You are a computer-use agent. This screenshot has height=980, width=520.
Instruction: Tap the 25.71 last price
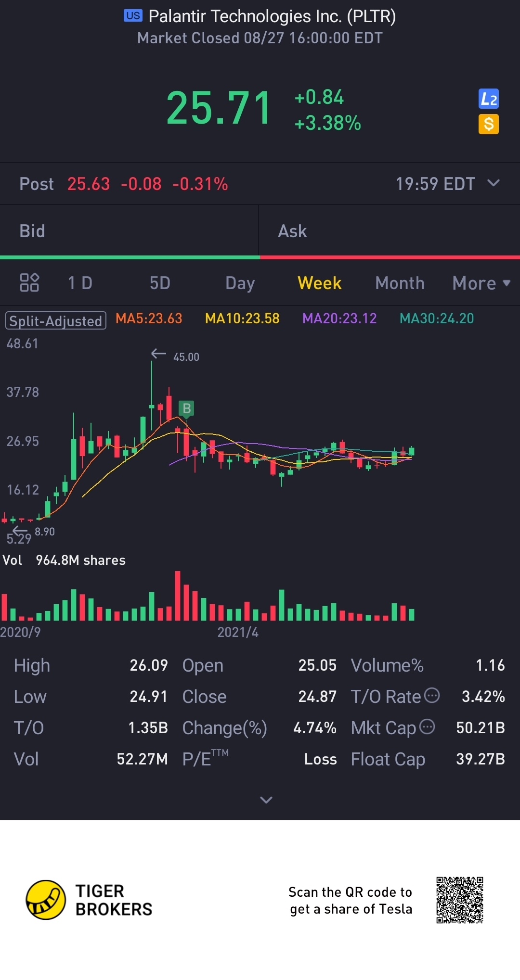[219, 108]
